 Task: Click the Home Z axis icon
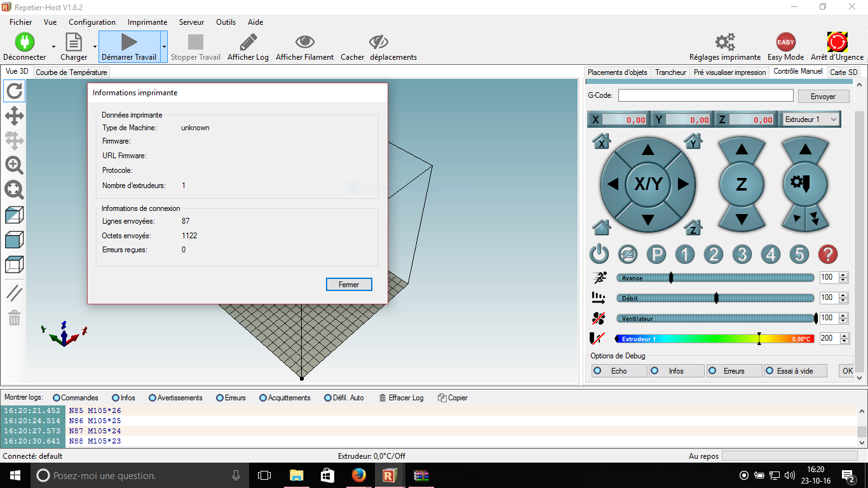(693, 227)
